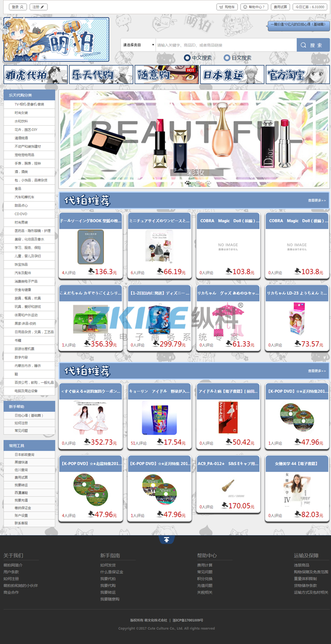Click the hammer icon beside 50.42元
The height and width of the screenshot is (644, 331).
click(x=228, y=442)
